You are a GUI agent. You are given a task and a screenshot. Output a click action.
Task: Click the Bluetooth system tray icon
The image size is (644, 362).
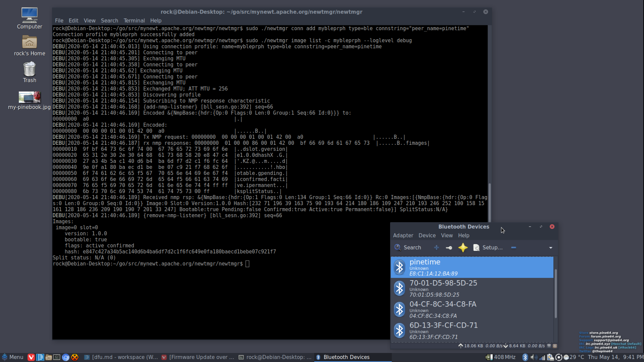pyautogui.click(x=525, y=357)
